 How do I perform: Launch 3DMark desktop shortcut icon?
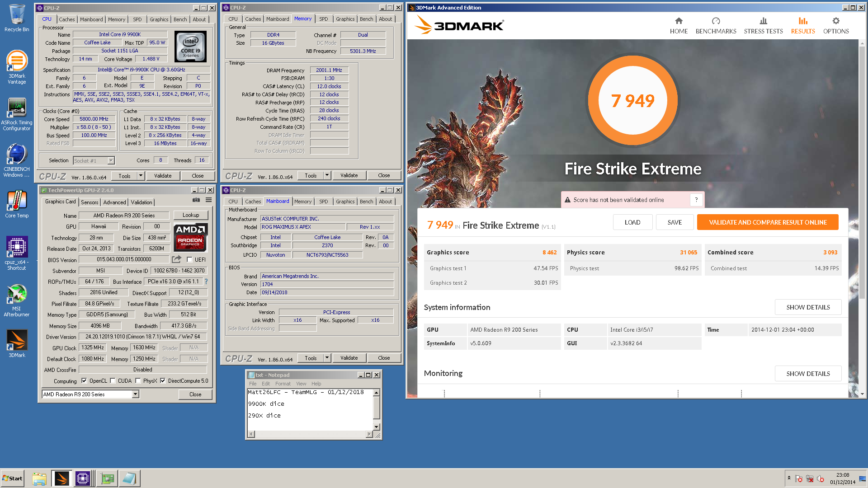pyautogui.click(x=17, y=343)
